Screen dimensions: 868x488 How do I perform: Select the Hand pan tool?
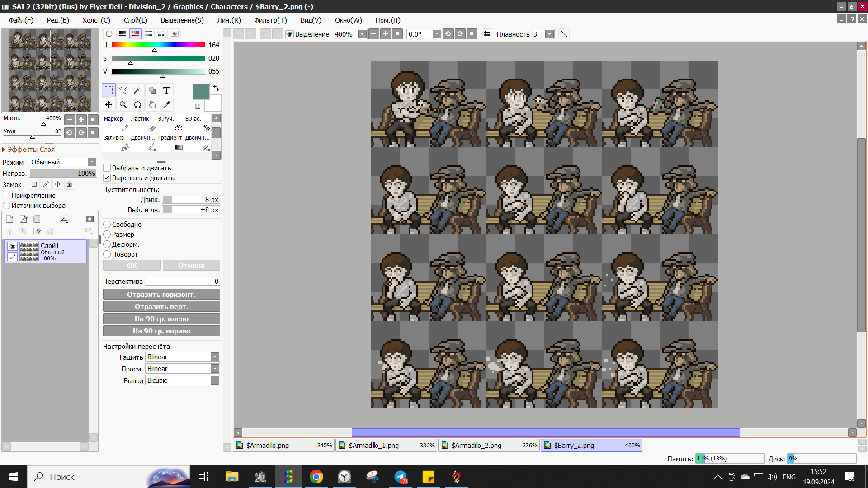point(152,105)
